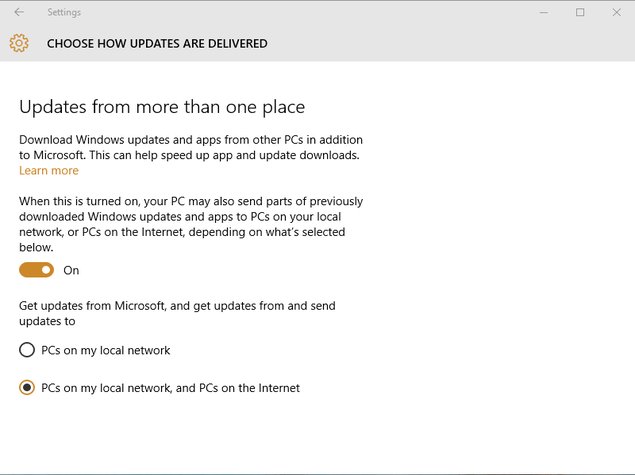This screenshot has width=635, height=475.
Task: Click the Settings title text
Action: point(64,12)
